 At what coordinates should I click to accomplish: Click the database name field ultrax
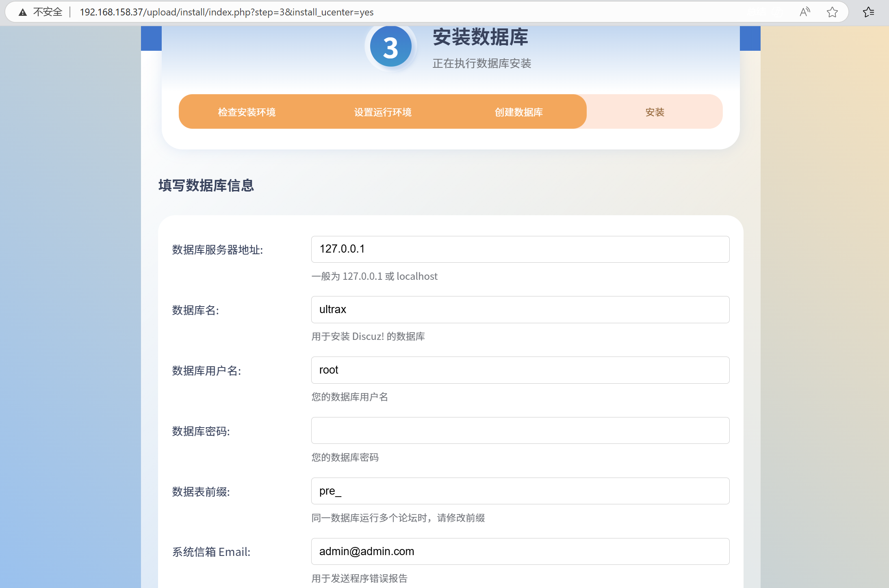[x=520, y=310]
